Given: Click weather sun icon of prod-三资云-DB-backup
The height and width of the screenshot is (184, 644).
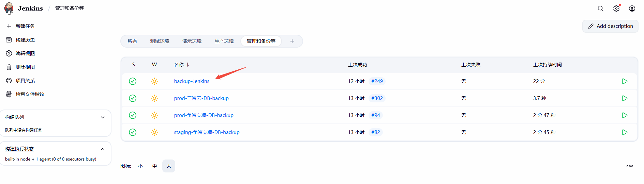Looking at the screenshot, I should (154, 98).
